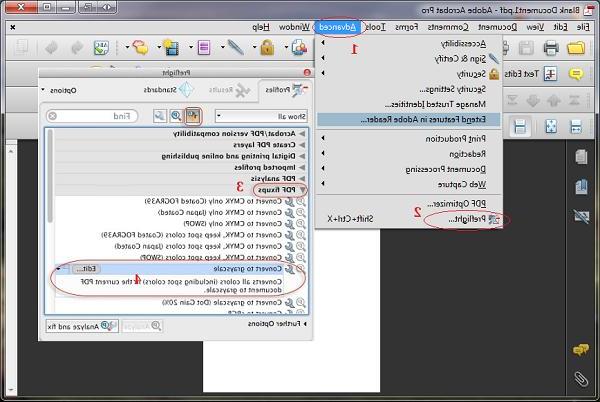Click the Select single fixups wrench button
600x402 pixels.
[x=160, y=116]
